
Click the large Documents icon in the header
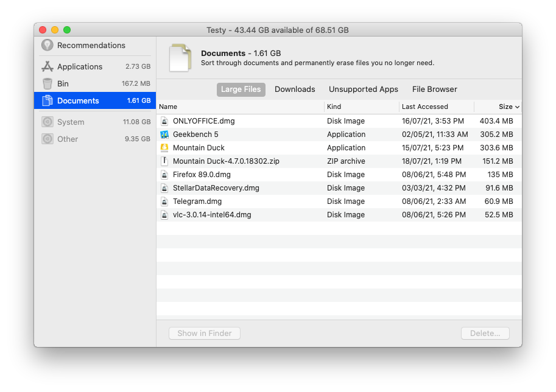180,56
